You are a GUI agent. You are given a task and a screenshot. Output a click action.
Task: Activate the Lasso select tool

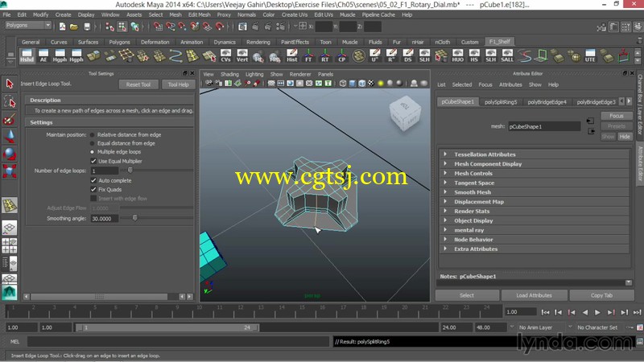point(10,101)
